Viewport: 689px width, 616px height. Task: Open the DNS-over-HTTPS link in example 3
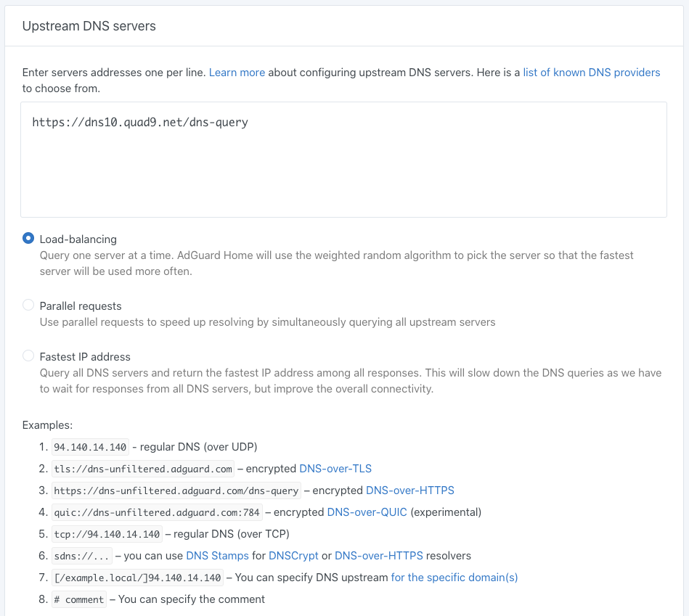tap(409, 490)
